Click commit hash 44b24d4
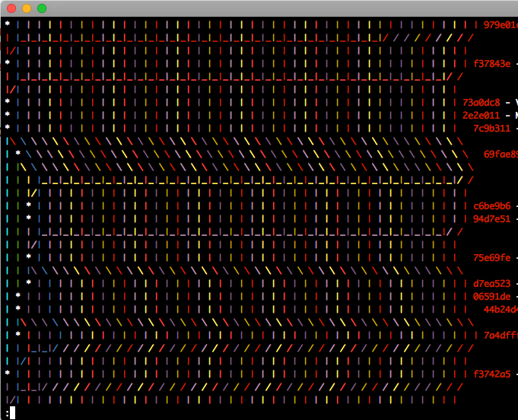The height and width of the screenshot is (420, 518). coord(501,310)
